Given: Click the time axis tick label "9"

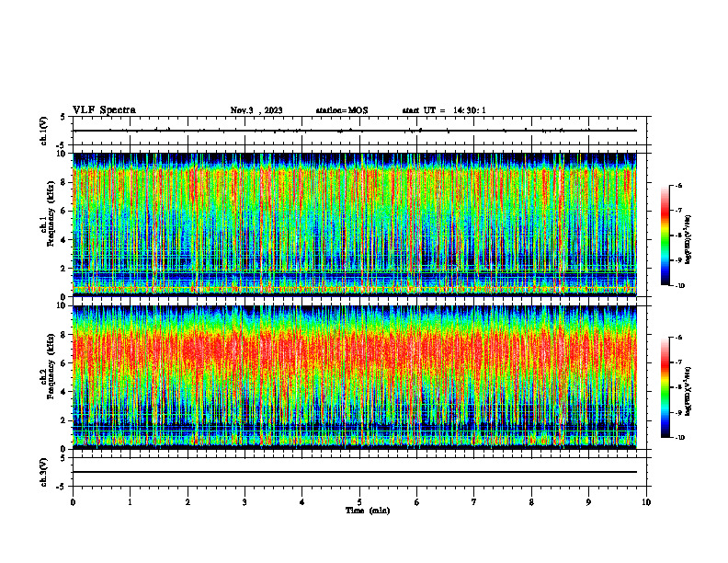Looking at the screenshot, I should [x=588, y=502].
